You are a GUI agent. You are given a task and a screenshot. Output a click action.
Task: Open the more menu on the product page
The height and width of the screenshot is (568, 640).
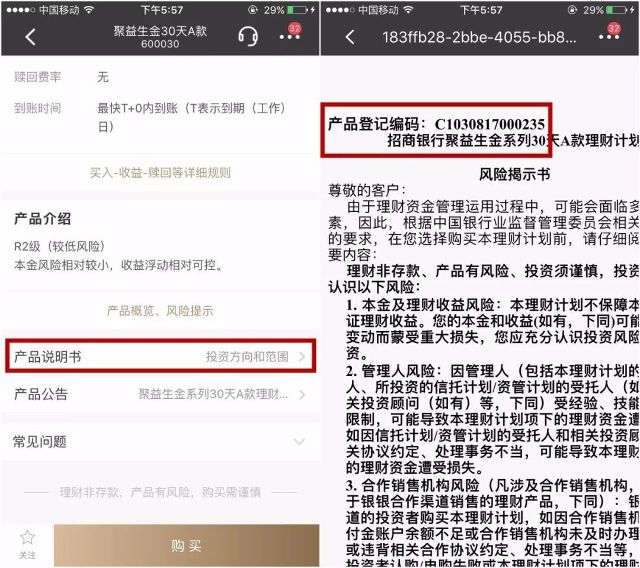click(x=290, y=37)
